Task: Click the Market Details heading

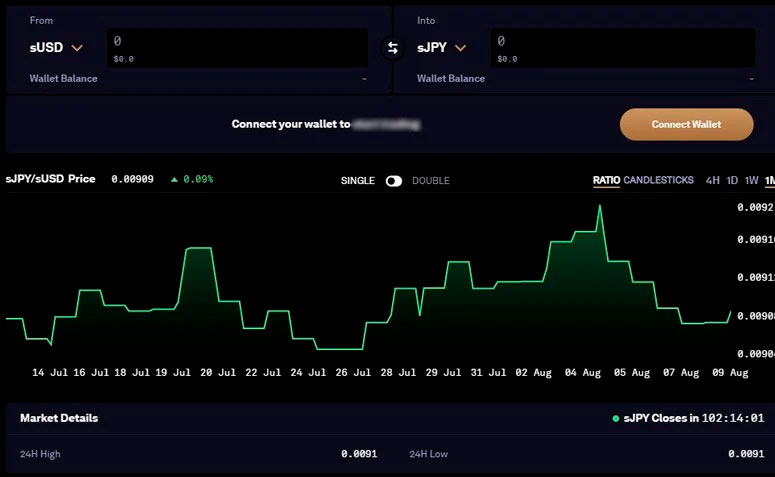Action: point(59,418)
